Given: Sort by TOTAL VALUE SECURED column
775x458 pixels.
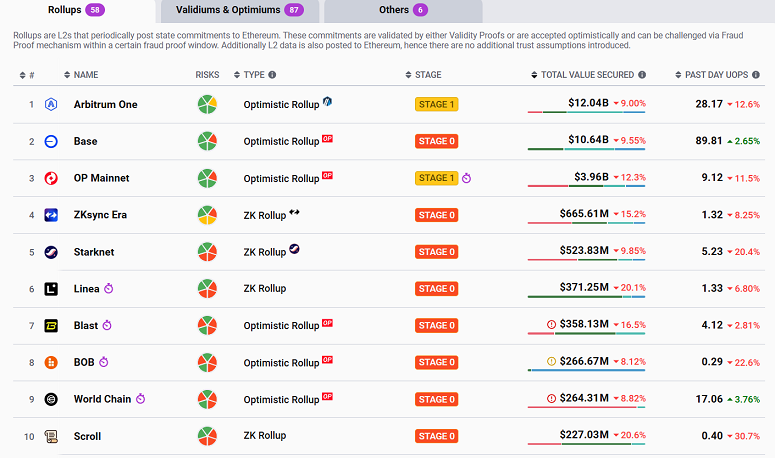Looking at the screenshot, I should pos(588,75).
